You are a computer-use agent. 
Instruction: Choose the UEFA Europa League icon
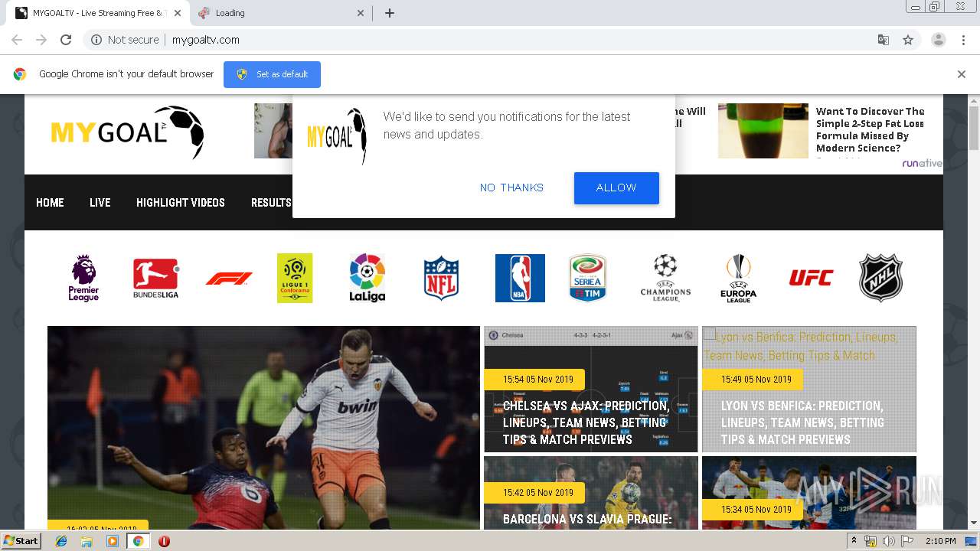[x=739, y=278]
